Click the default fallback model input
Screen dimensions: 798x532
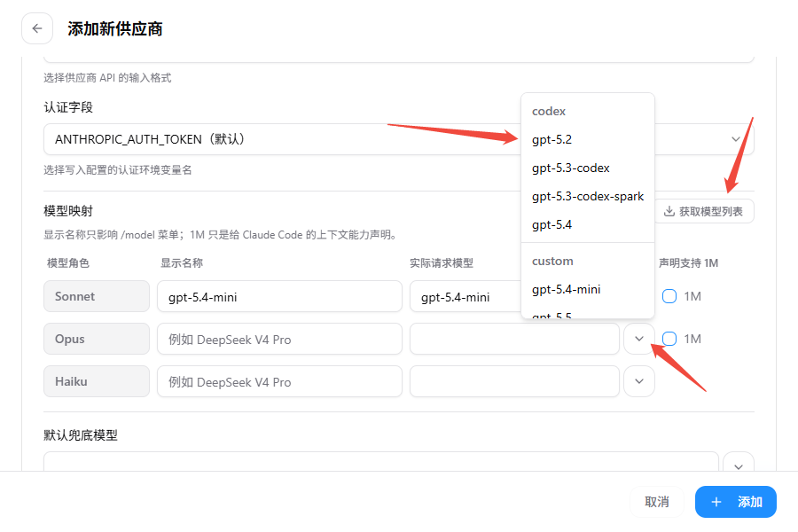click(x=381, y=462)
